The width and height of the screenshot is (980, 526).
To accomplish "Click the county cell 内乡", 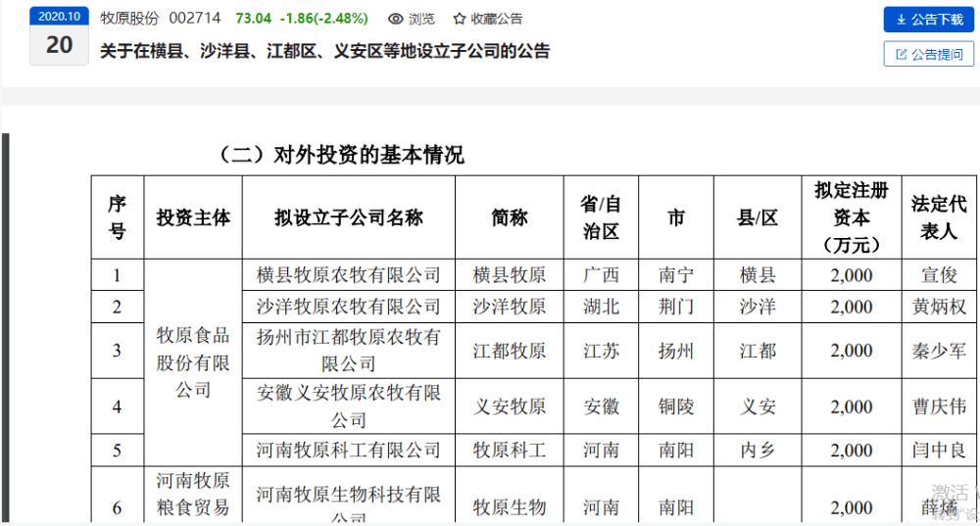I will pos(758,450).
